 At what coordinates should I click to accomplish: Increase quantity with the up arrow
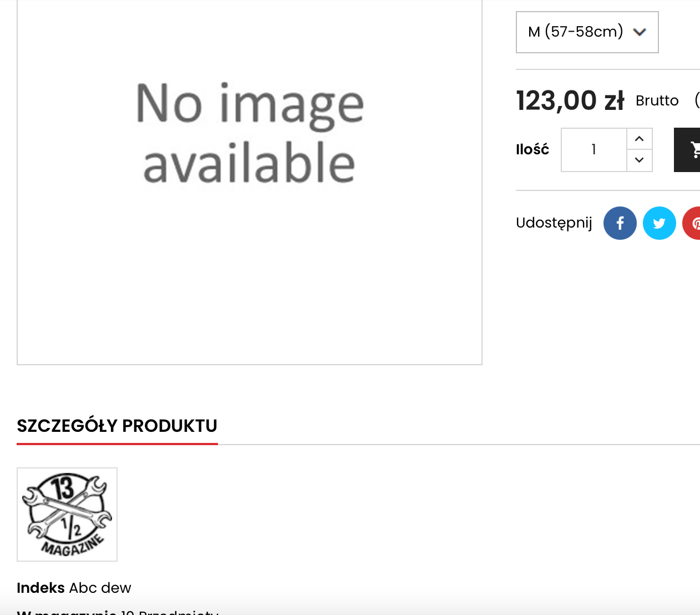click(640, 139)
